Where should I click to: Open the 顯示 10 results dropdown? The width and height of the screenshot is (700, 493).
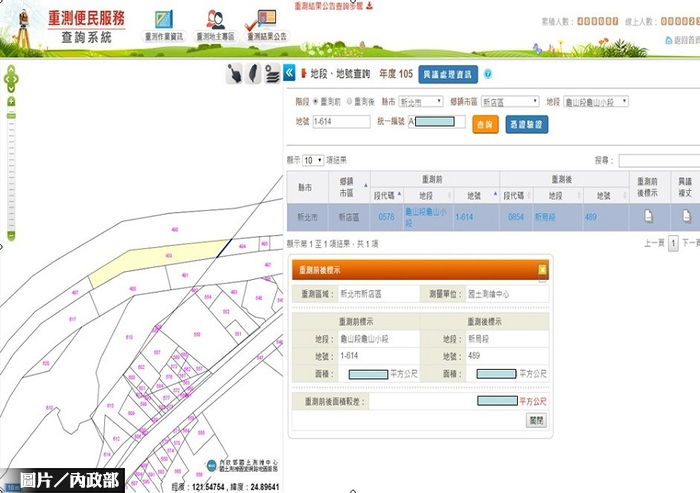click(x=313, y=160)
